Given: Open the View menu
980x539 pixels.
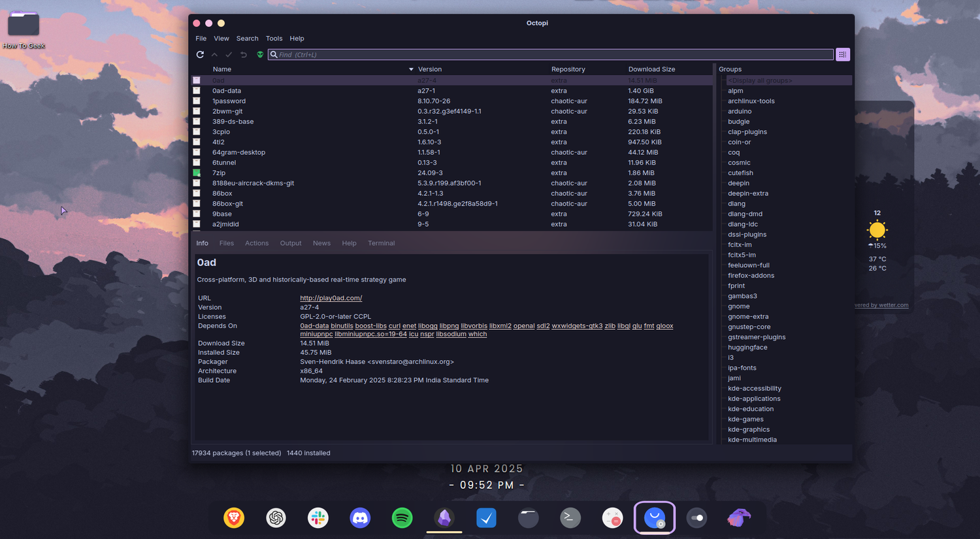Looking at the screenshot, I should click(x=221, y=39).
